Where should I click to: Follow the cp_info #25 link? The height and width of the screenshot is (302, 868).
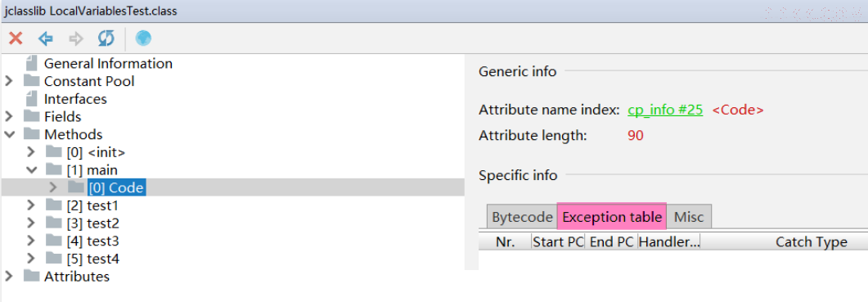point(665,110)
